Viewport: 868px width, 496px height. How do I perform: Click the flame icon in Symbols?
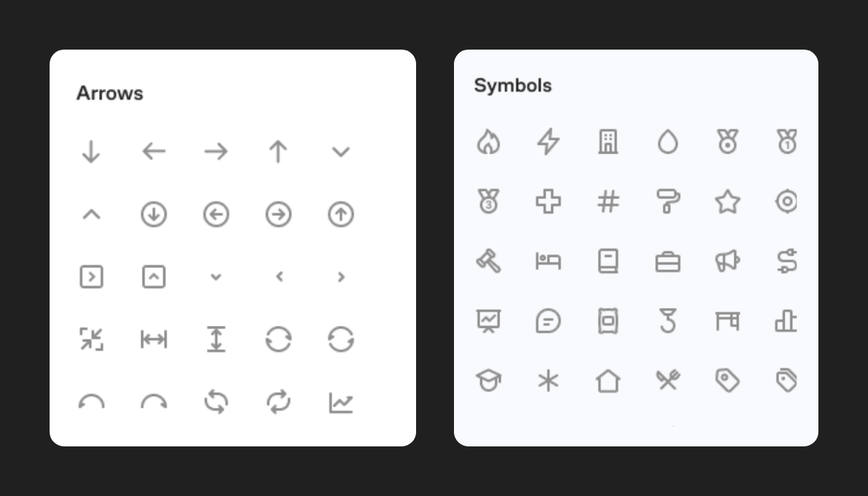coord(488,142)
